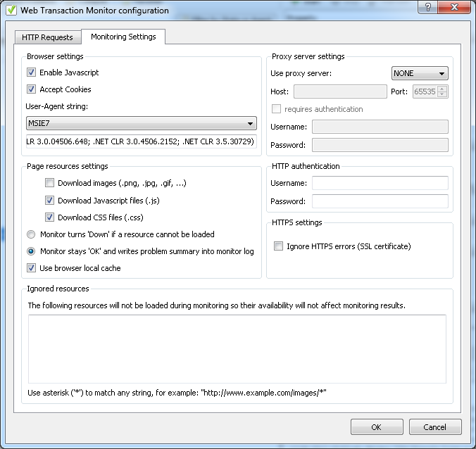Click the Cancel button

(435, 427)
